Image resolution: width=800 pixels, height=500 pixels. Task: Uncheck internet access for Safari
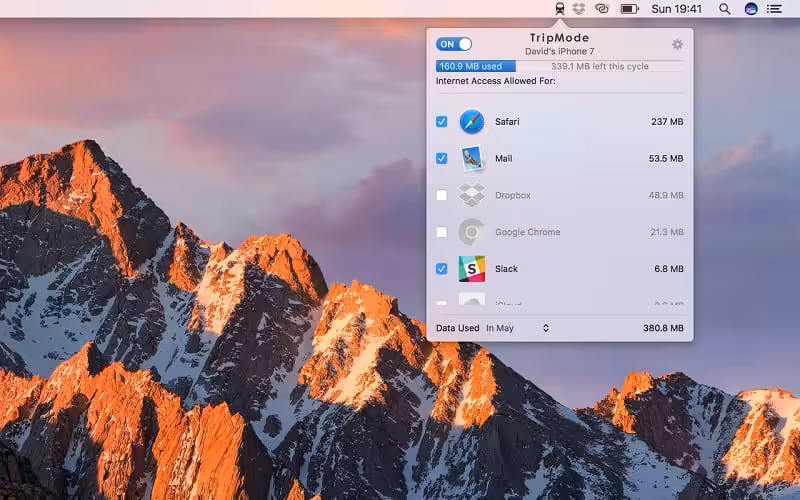pos(442,122)
